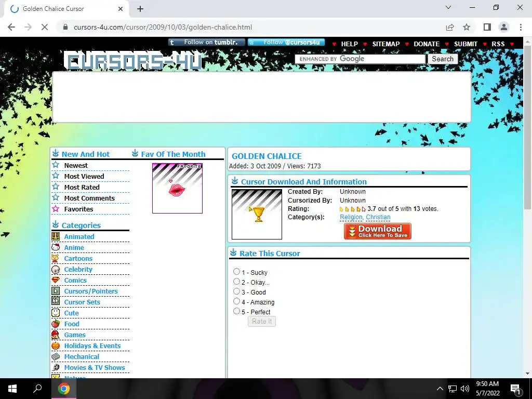Close the Golden Chalice Cursor tab
The image size is (532, 399).
coord(121,9)
